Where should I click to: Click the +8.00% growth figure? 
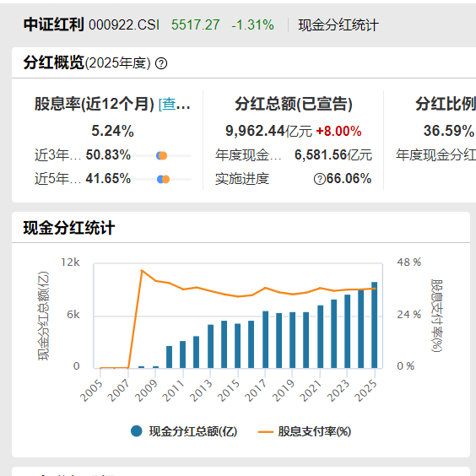[x=338, y=131]
